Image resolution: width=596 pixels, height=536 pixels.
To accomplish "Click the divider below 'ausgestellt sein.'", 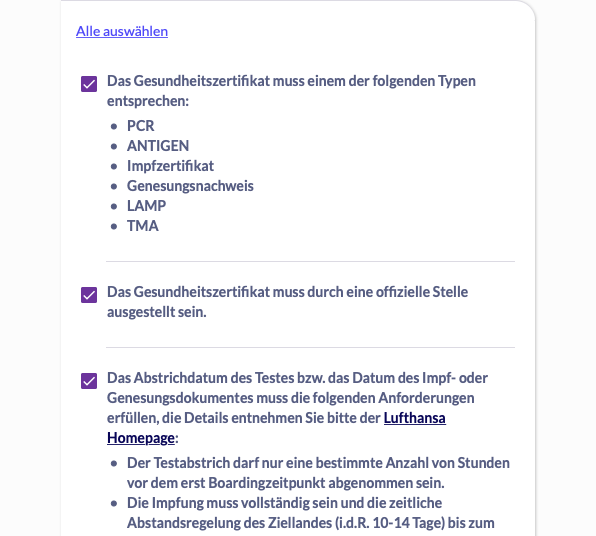I will click(x=311, y=347).
